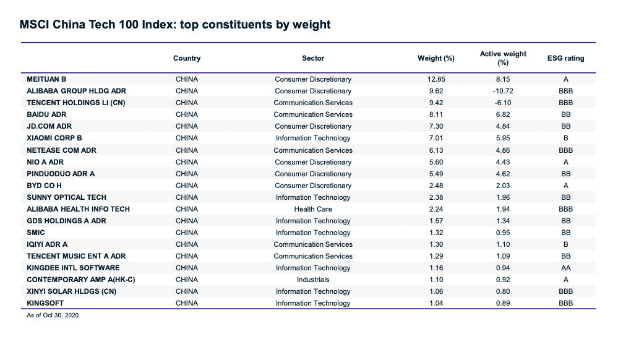Click NIO A ADR row name
The height and width of the screenshot is (339, 644).
[45, 162]
